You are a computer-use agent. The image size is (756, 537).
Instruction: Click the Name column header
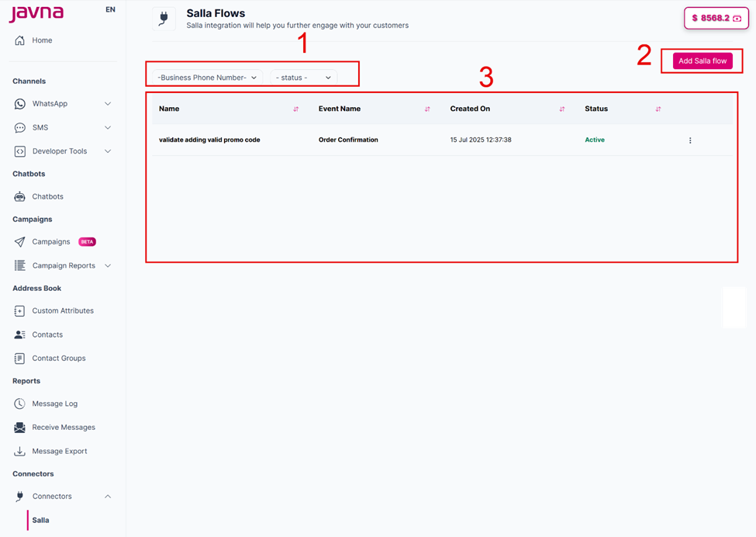point(169,109)
